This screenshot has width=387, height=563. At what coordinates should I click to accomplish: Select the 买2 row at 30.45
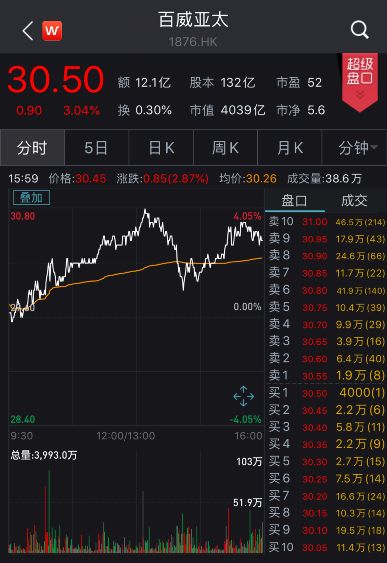[327, 410]
